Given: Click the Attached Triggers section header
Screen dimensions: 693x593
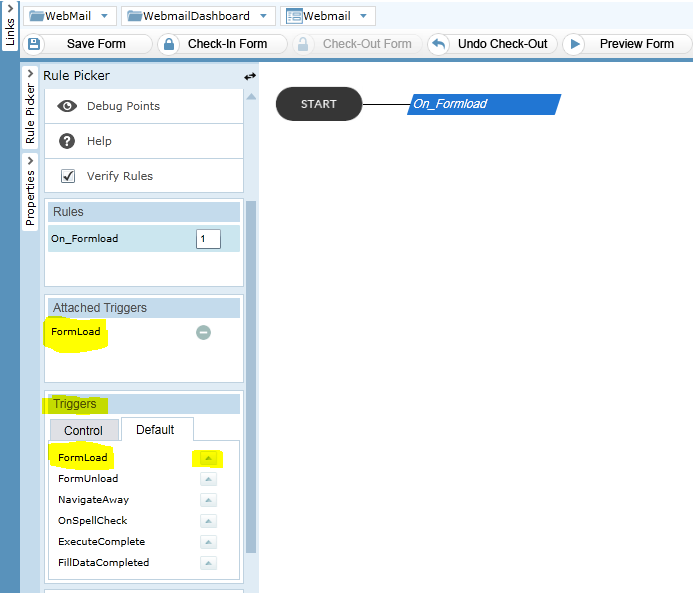Looking at the screenshot, I should 144,308.
